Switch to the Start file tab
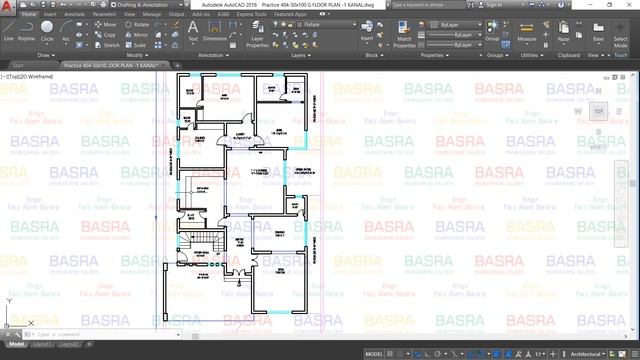The height and width of the screenshot is (360, 640). (18, 65)
